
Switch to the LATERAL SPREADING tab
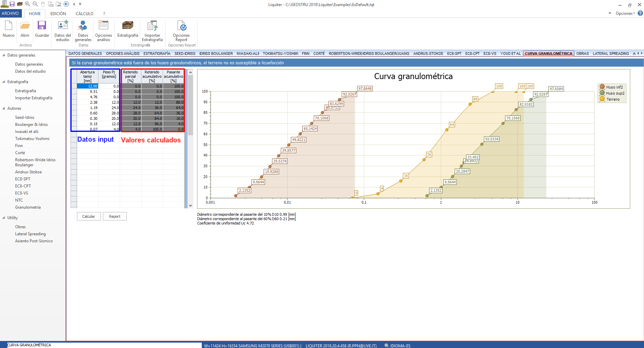click(611, 54)
